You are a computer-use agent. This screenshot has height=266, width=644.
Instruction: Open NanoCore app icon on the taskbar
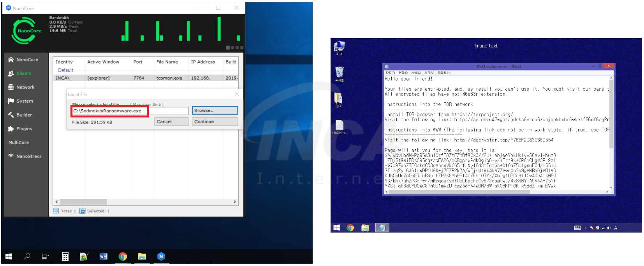[161, 256]
